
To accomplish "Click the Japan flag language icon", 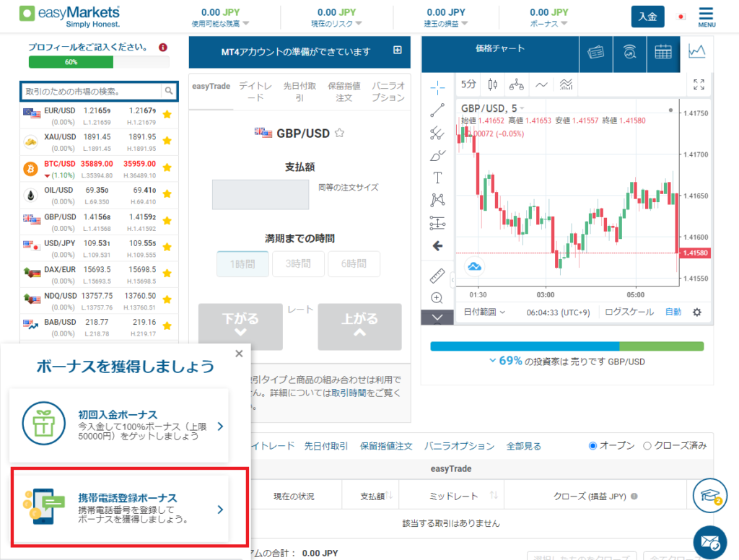I will point(681,17).
